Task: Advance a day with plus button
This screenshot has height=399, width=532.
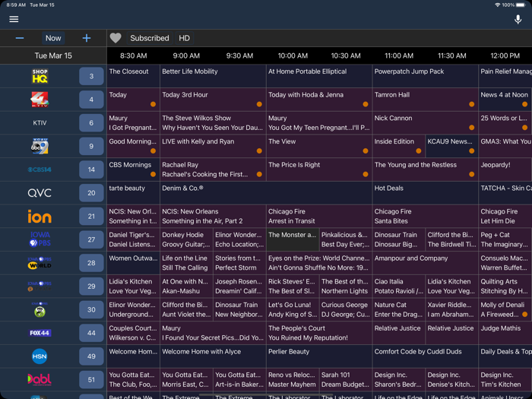Action: pyautogui.click(x=87, y=38)
